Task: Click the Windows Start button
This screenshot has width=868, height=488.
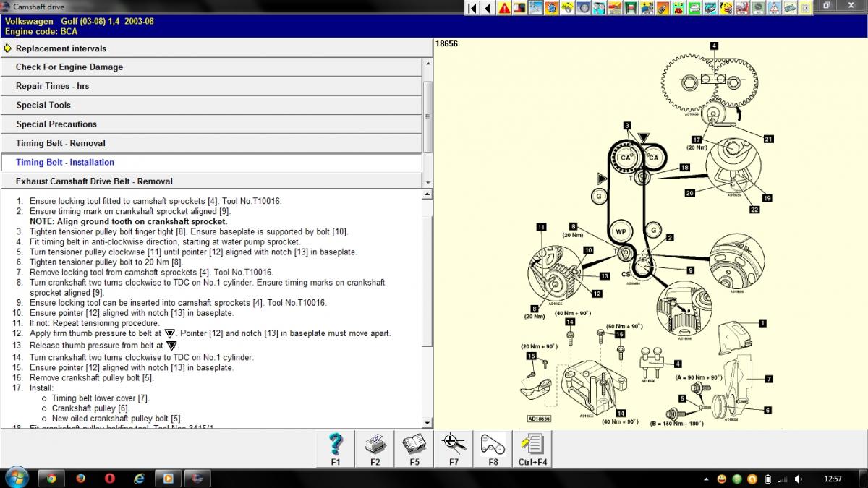Action: click(16, 478)
